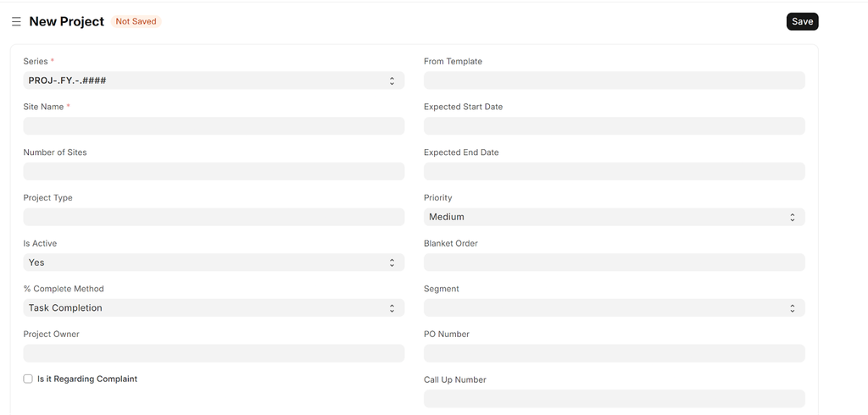Click the From Template field
The width and height of the screenshot is (868, 415).
[614, 80]
